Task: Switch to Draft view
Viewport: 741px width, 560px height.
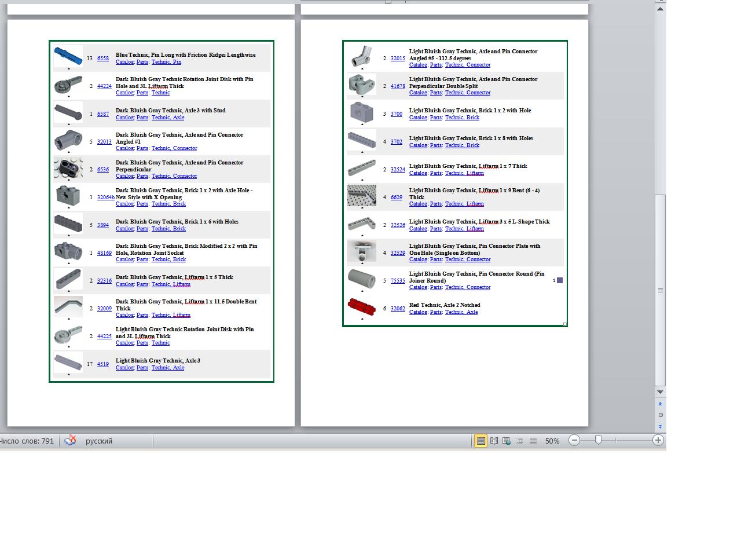Action: coord(533,441)
